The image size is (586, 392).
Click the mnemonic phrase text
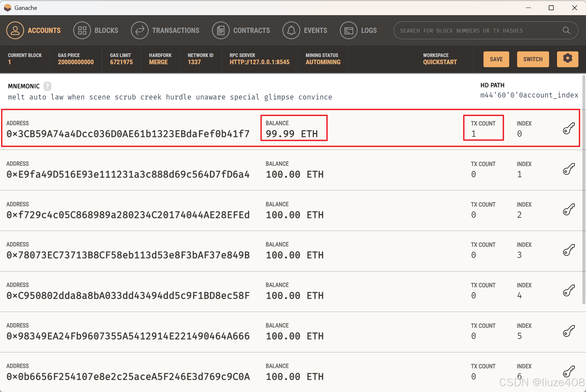point(170,97)
